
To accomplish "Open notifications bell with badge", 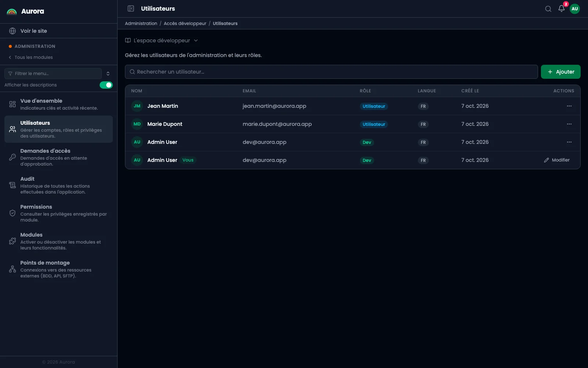I will (x=562, y=8).
